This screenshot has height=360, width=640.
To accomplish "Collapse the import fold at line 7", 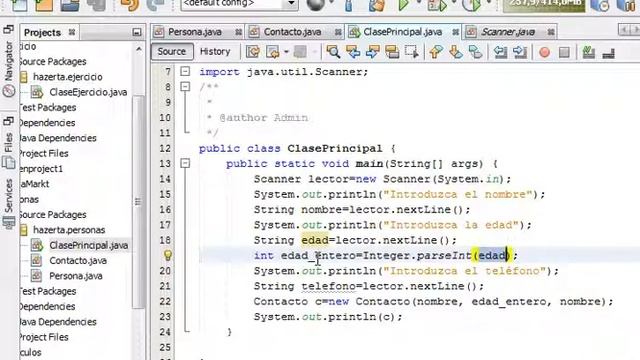I will tap(185, 71).
